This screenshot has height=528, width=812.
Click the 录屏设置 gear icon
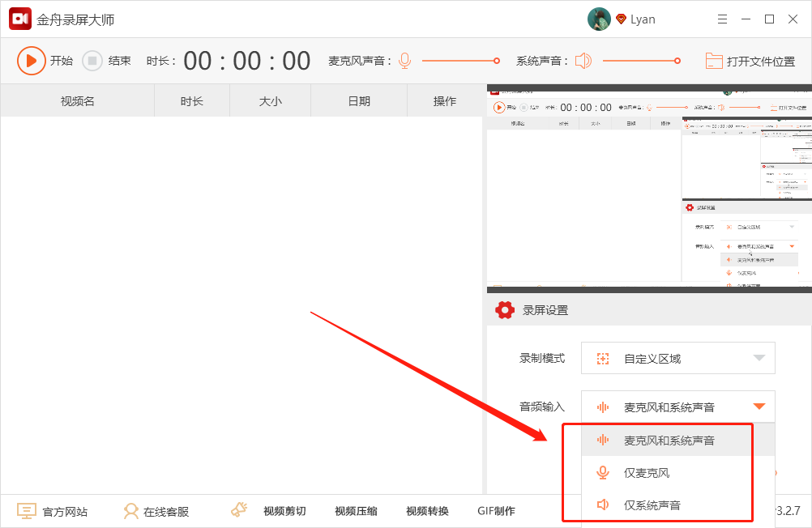tap(504, 310)
